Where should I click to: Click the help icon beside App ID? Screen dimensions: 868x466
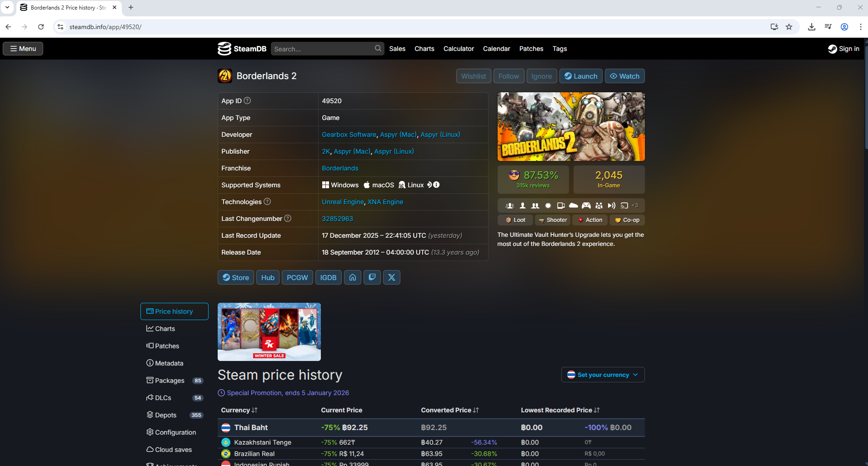pos(247,100)
